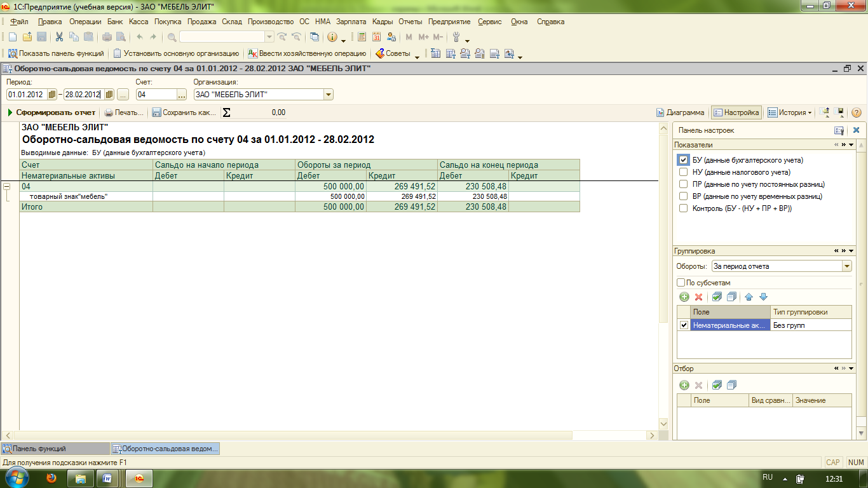
Task: Enable ВР (данные по учету временных разниц)
Action: (x=683, y=196)
